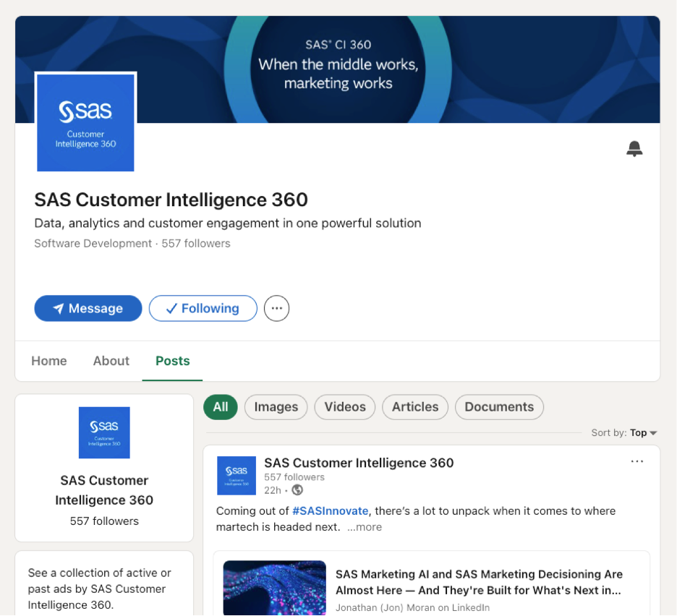
Task: Open the SAS Marketing AI article title
Action: click(x=479, y=582)
